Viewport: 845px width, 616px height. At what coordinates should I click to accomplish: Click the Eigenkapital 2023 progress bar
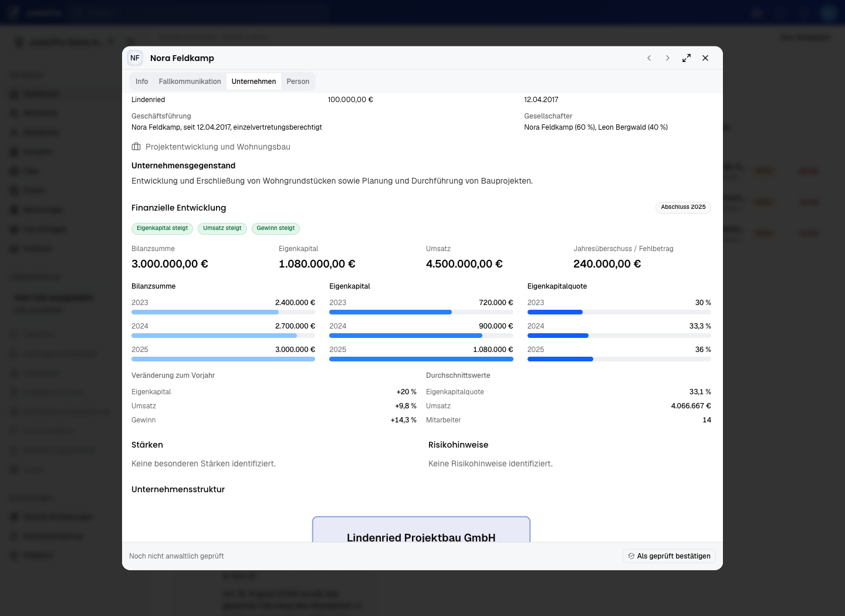(x=421, y=312)
